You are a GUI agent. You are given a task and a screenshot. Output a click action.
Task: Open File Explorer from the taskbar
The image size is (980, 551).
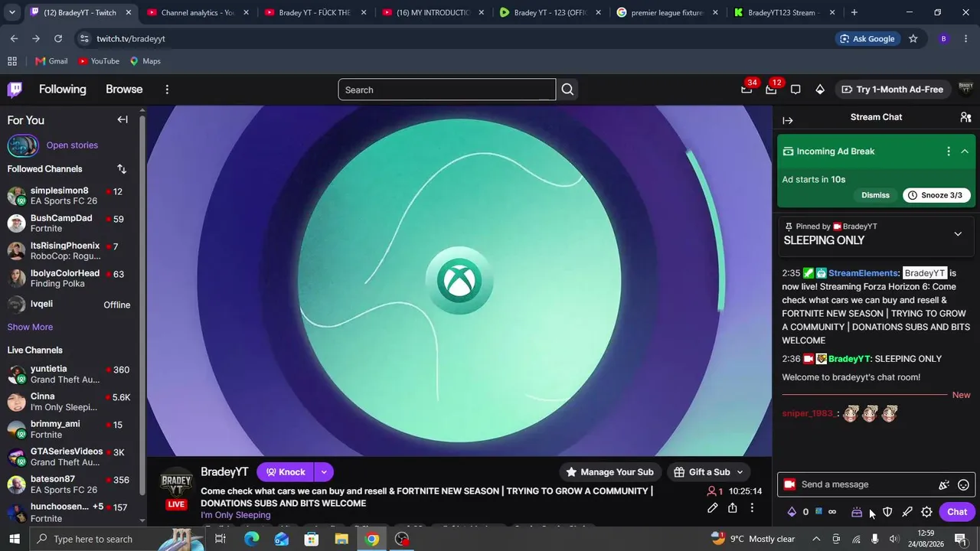pos(341,539)
